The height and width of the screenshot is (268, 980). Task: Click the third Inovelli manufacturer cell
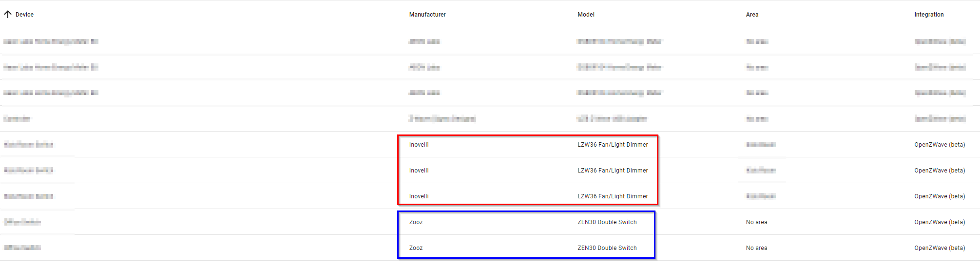419,196
